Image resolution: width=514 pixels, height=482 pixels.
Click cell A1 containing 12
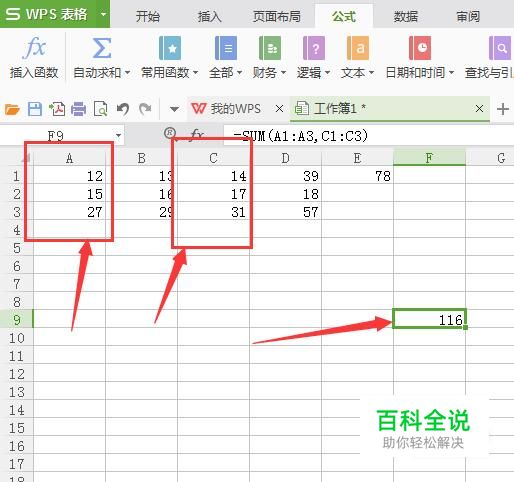coord(69,176)
